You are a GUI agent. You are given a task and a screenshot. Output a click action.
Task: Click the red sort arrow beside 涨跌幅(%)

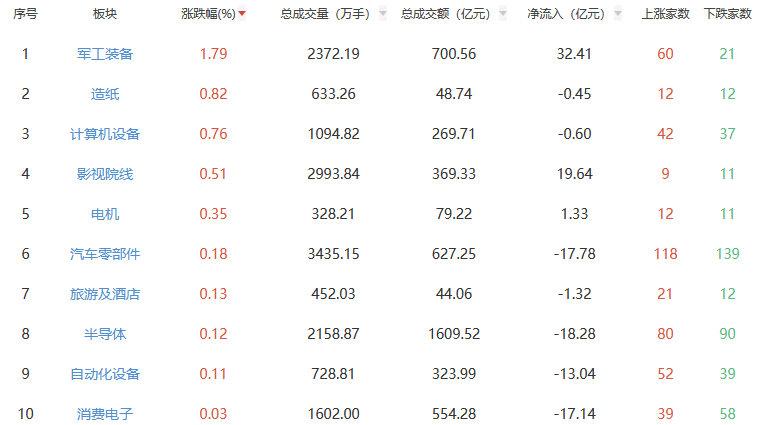pos(242,14)
